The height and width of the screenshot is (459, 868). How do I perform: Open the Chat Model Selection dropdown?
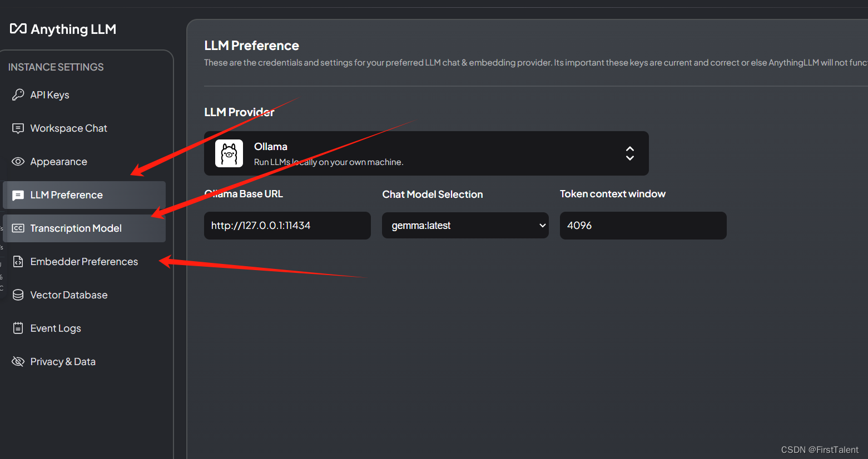pyautogui.click(x=465, y=226)
